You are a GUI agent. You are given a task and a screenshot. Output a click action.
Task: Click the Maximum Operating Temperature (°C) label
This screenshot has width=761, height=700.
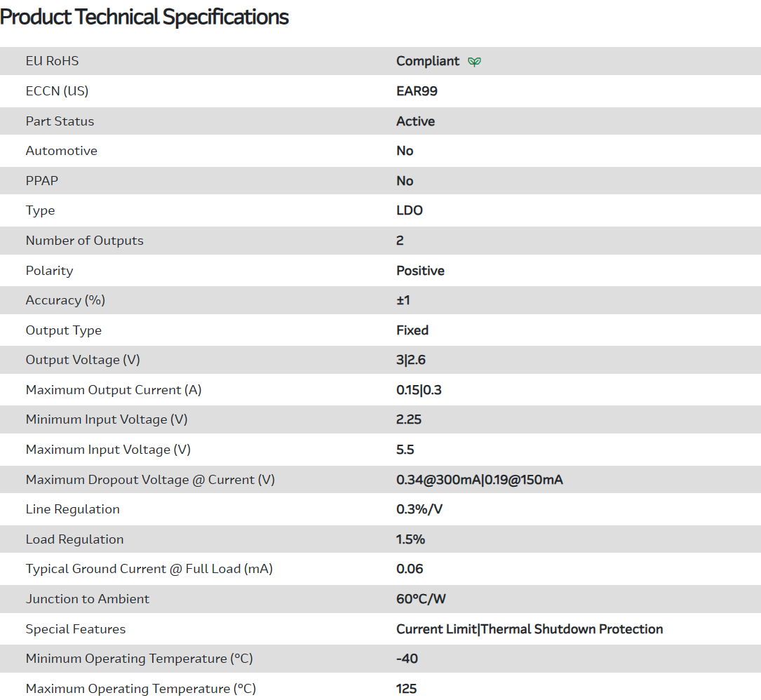click(x=141, y=689)
